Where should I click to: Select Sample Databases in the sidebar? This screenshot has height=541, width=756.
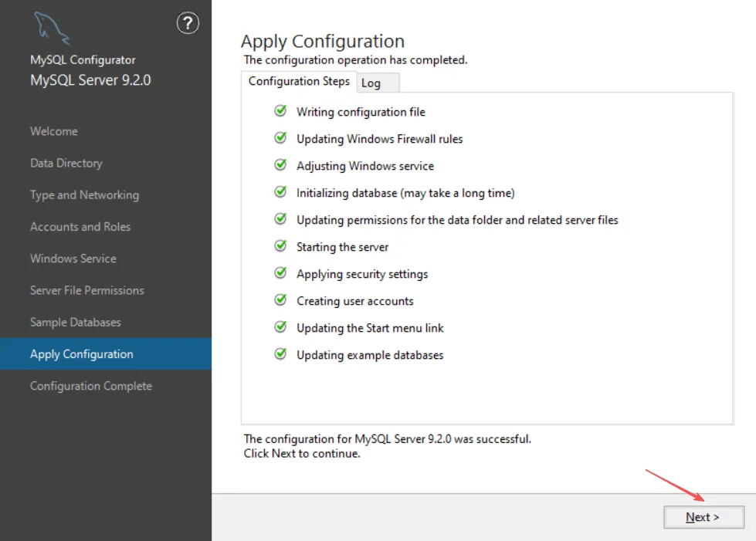(76, 322)
